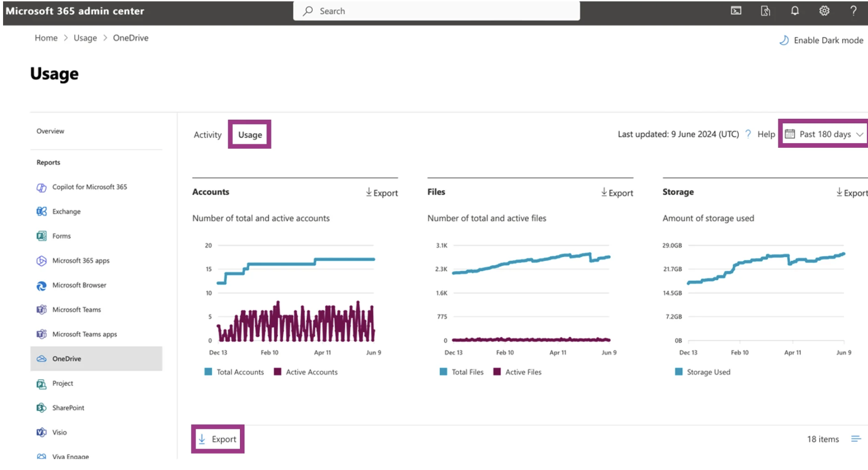Switch to the Activity tab
The height and width of the screenshot is (470, 868).
tap(207, 135)
